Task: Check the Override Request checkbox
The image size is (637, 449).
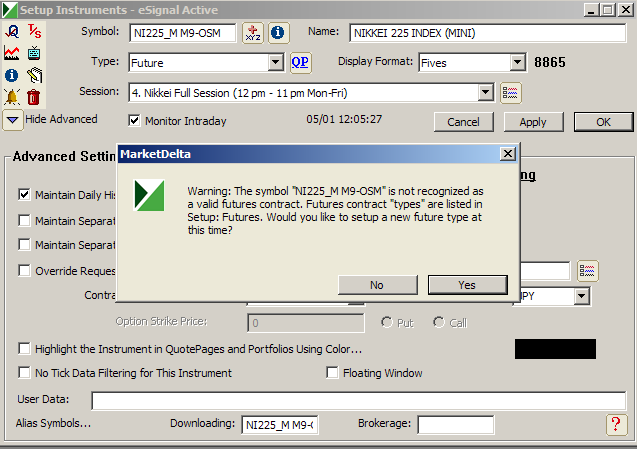Action: [x=24, y=271]
